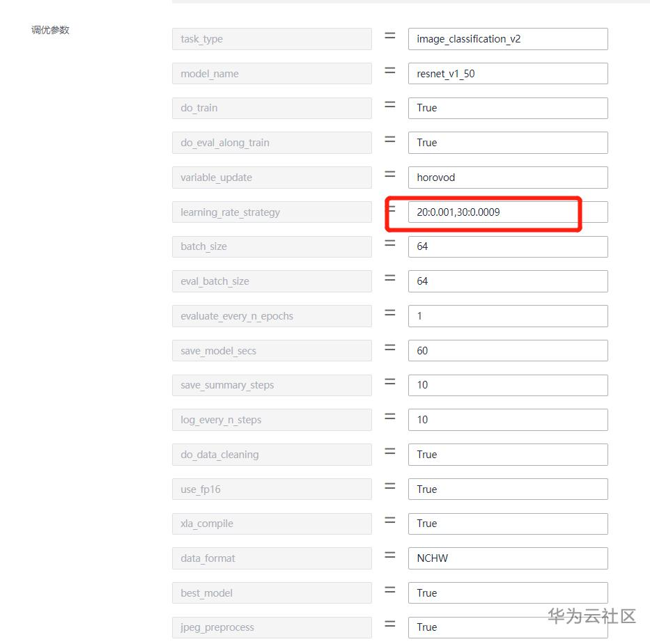650x644 pixels.
Task: Edit the use_fp16 value field
Action: [507, 489]
